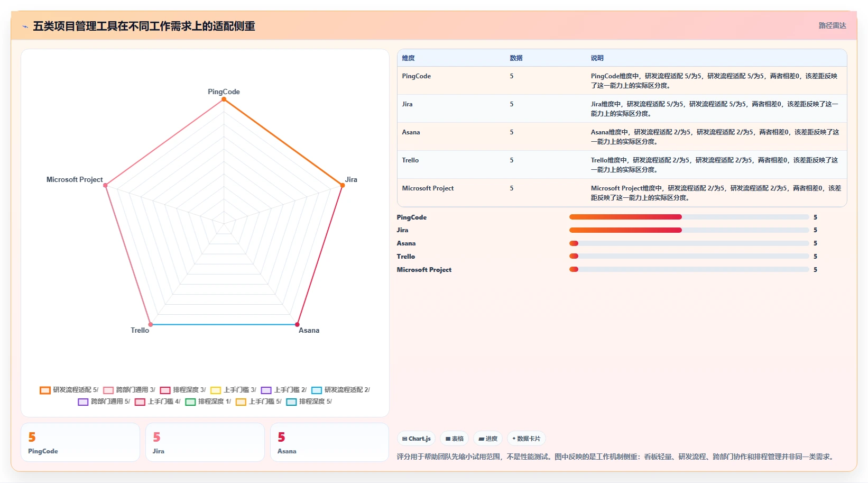This screenshot has height=483, width=868.
Task: Open the PingCode data card
Action: [x=80, y=442]
